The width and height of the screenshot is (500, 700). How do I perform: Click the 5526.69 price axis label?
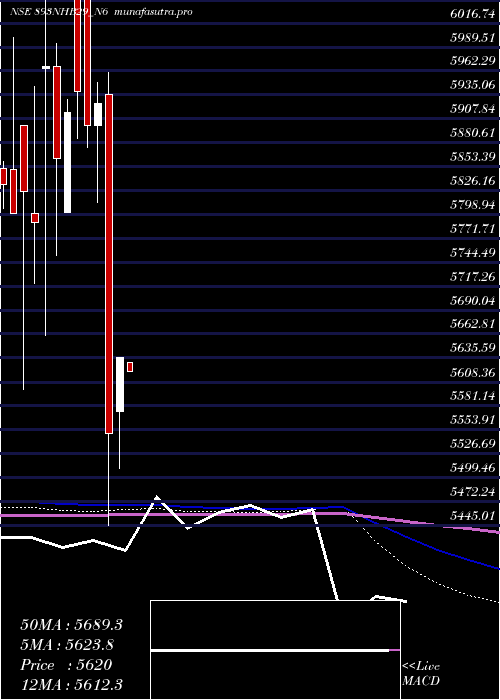pyautogui.click(x=473, y=444)
